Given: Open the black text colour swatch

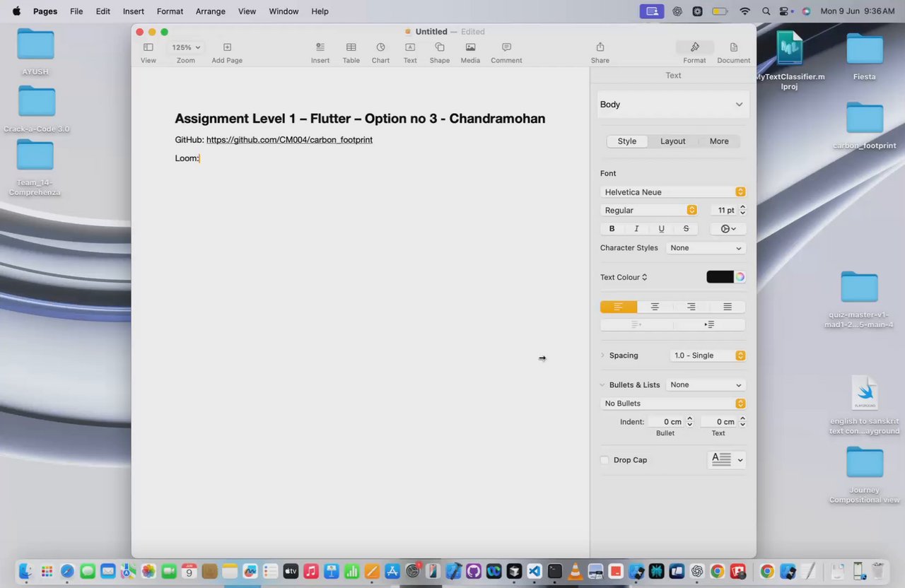Looking at the screenshot, I should coord(720,277).
